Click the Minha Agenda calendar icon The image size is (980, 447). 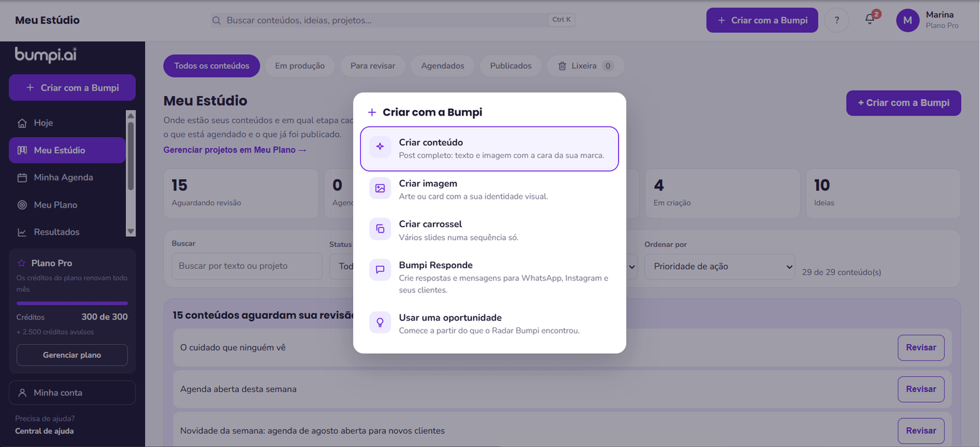[22, 178]
